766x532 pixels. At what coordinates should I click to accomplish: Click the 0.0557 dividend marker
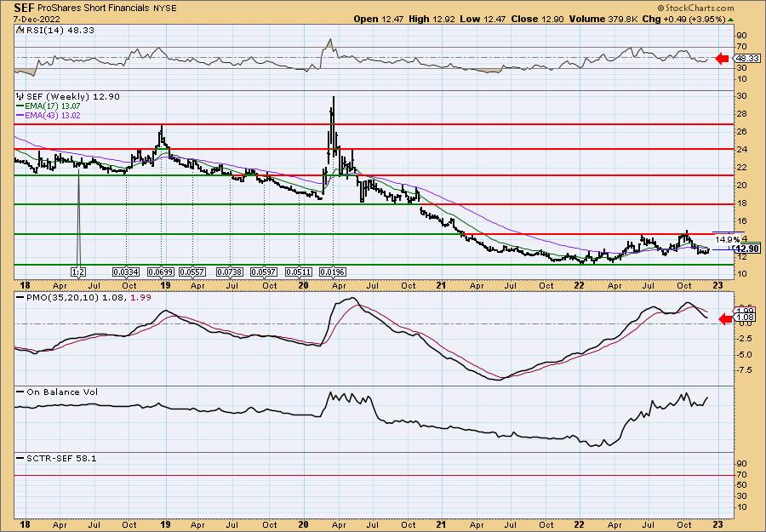pyautogui.click(x=192, y=272)
